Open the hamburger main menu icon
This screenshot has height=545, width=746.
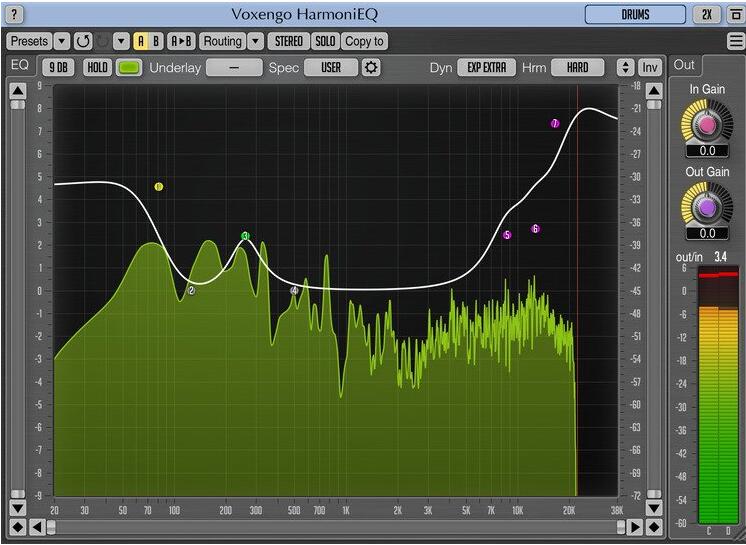pyautogui.click(x=736, y=41)
